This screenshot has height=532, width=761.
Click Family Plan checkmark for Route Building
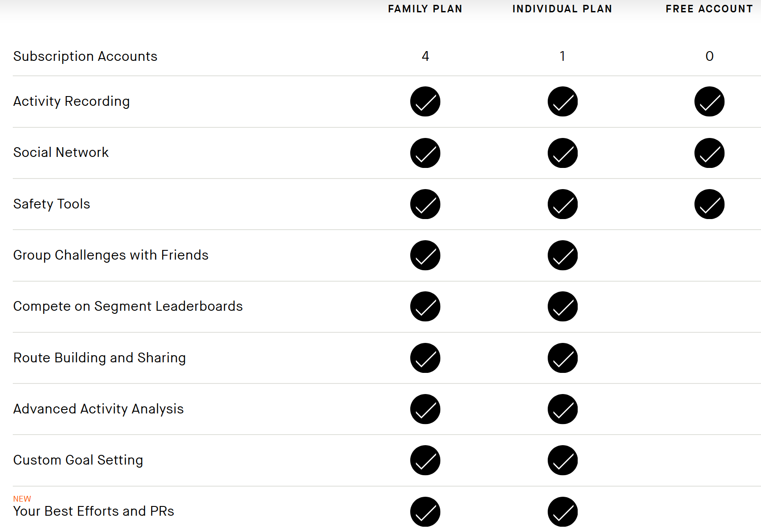tap(425, 358)
